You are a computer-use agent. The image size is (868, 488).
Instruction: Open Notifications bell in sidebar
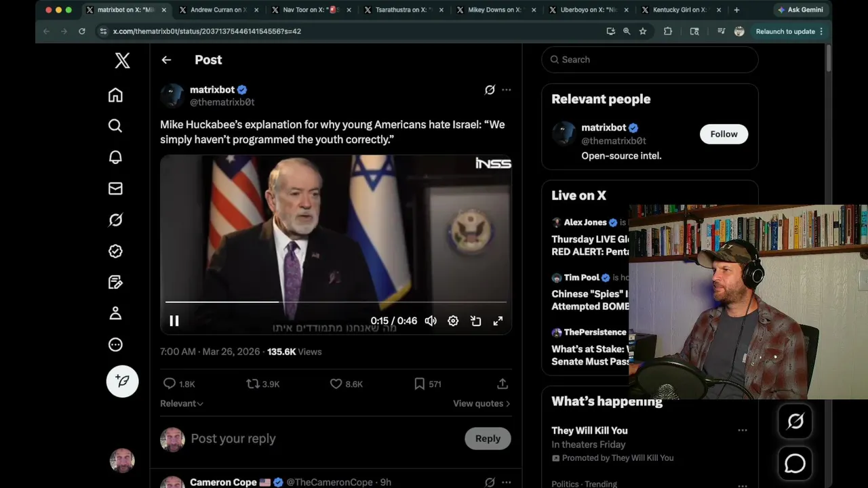115,157
